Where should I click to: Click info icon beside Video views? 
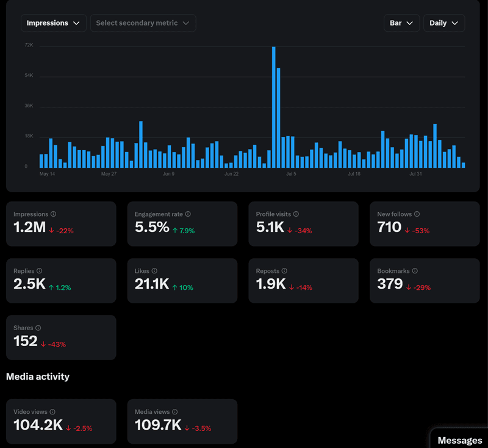click(x=52, y=412)
